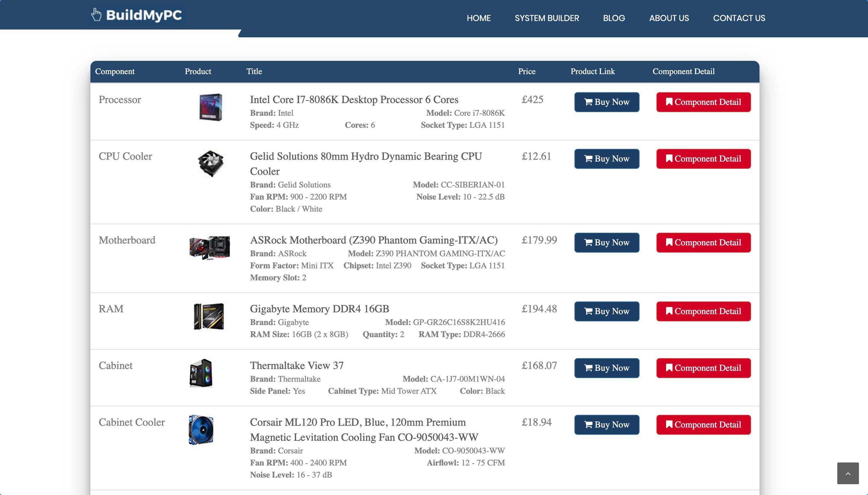Open Component Detail for Gelid Solutions CPU Cooler
Image resolution: width=868 pixels, height=495 pixels.
click(x=703, y=158)
